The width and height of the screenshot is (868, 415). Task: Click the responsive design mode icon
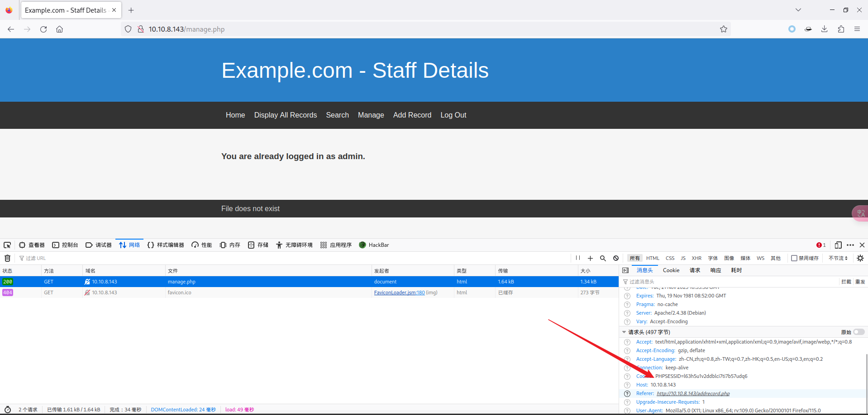(x=838, y=245)
